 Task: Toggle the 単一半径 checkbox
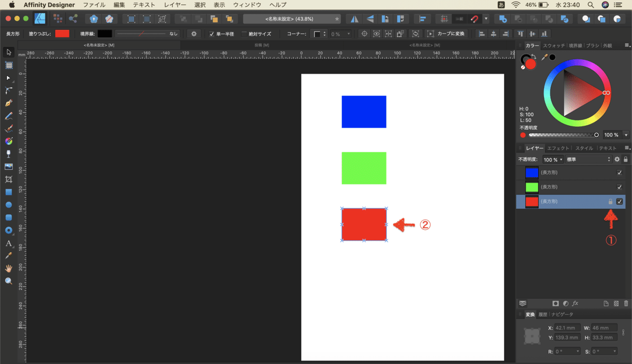[212, 34]
